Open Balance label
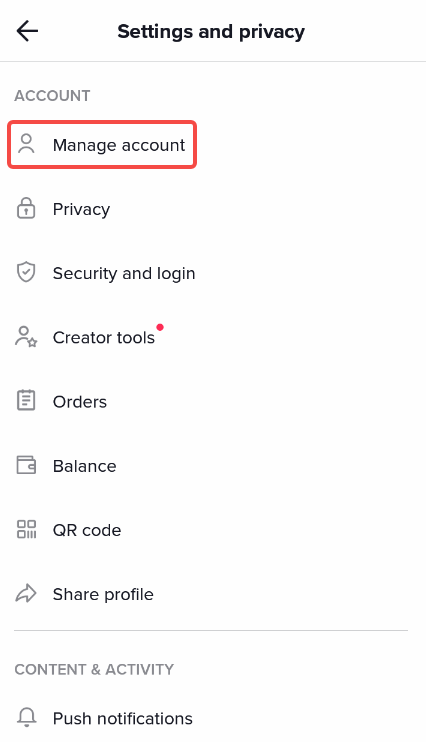426x742 pixels. click(x=85, y=466)
